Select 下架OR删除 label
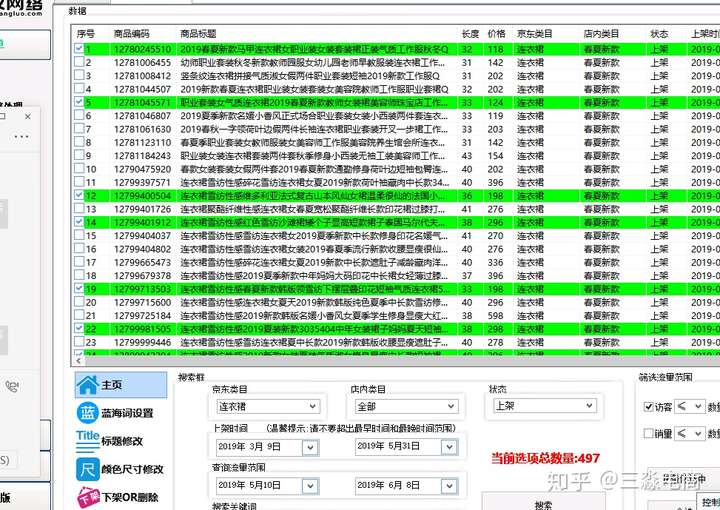 tap(130, 498)
